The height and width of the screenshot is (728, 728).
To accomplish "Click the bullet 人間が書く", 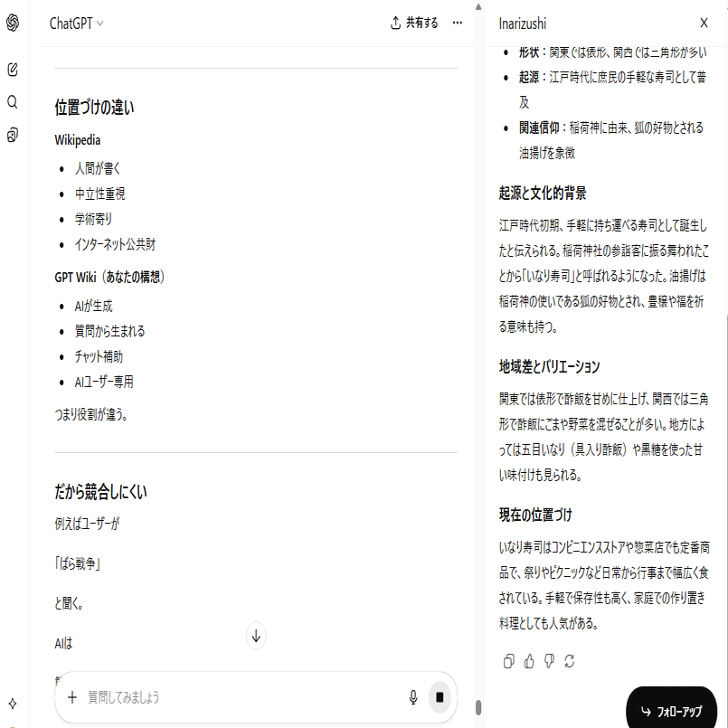I will 98,168.
